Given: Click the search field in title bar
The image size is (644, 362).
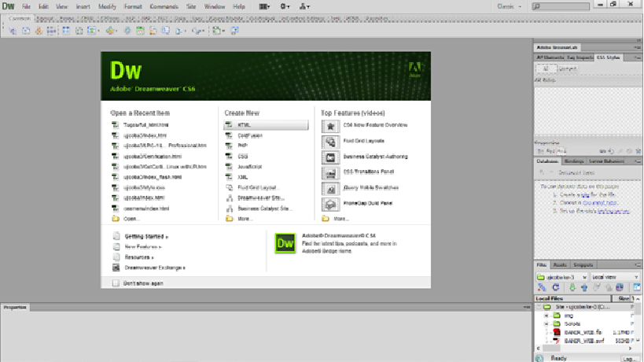Looking at the screenshot, I should point(561,6).
